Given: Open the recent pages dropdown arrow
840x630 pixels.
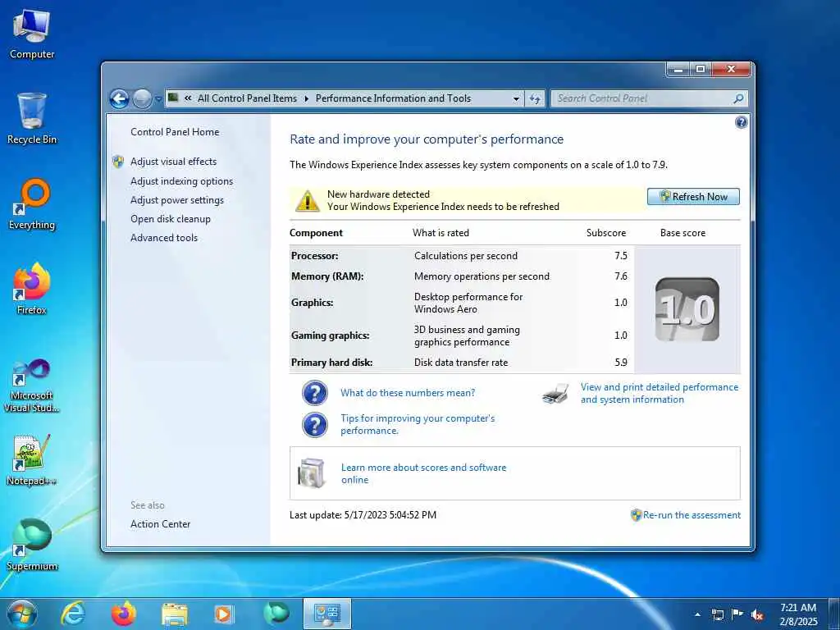Looking at the screenshot, I should click(x=158, y=99).
